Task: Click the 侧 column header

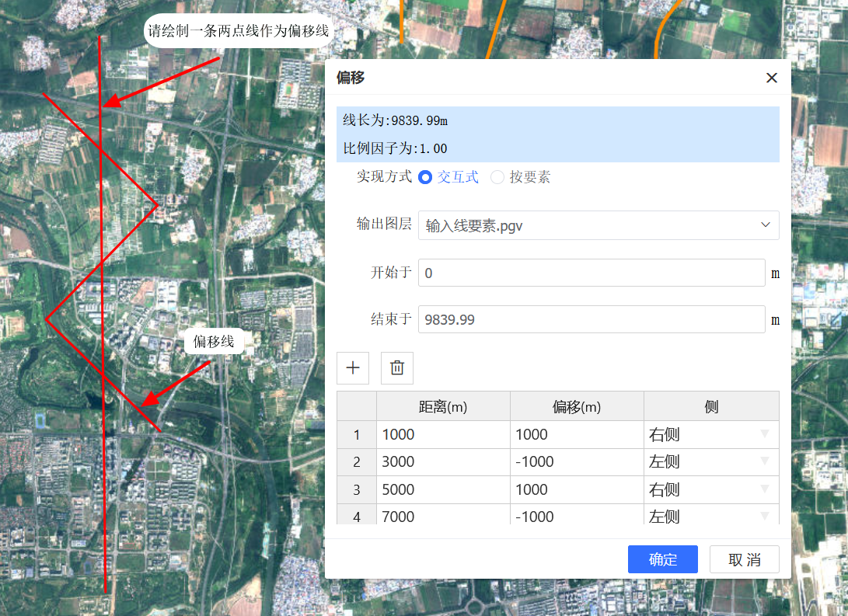Action: point(711,406)
